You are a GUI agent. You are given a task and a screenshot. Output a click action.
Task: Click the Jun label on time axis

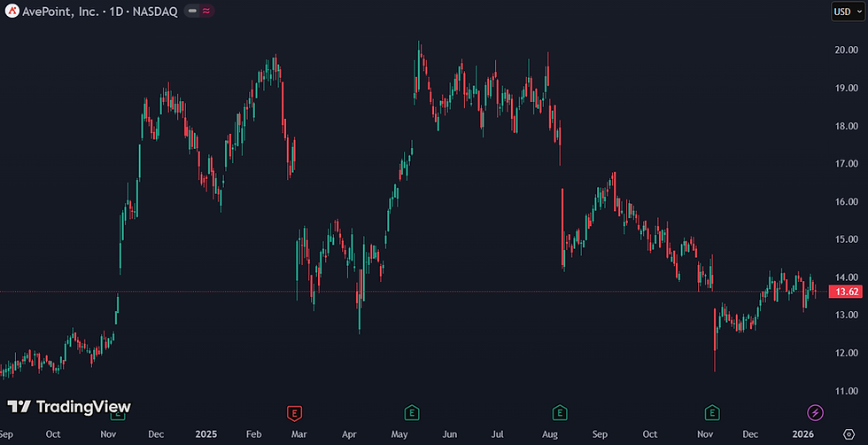tap(450, 433)
